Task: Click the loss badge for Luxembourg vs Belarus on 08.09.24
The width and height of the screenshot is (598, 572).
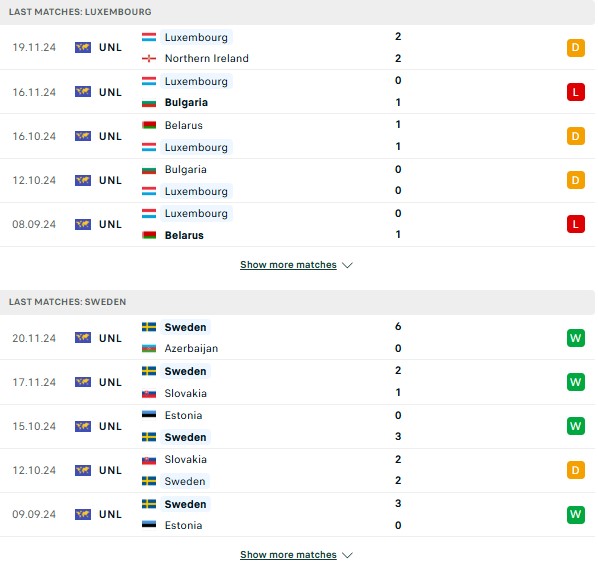Action: click(x=575, y=224)
